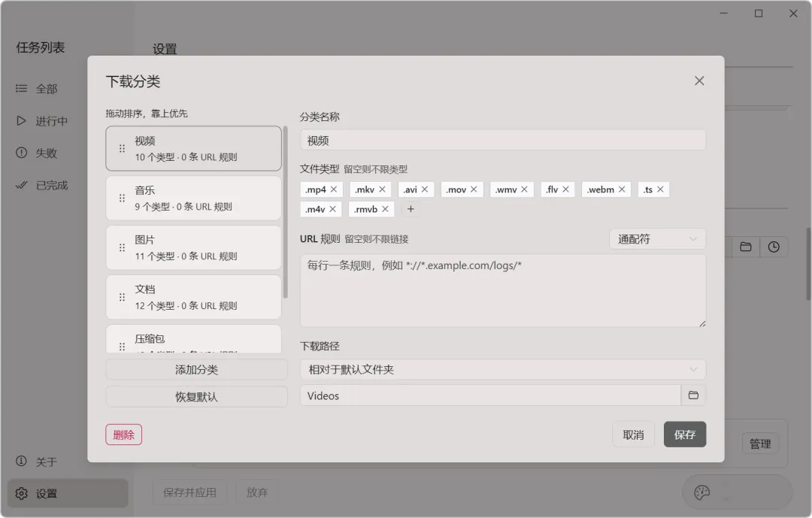Grab the drag handle of 压缩包 category
Screen dimensions: 812x518
[x=123, y=347]
